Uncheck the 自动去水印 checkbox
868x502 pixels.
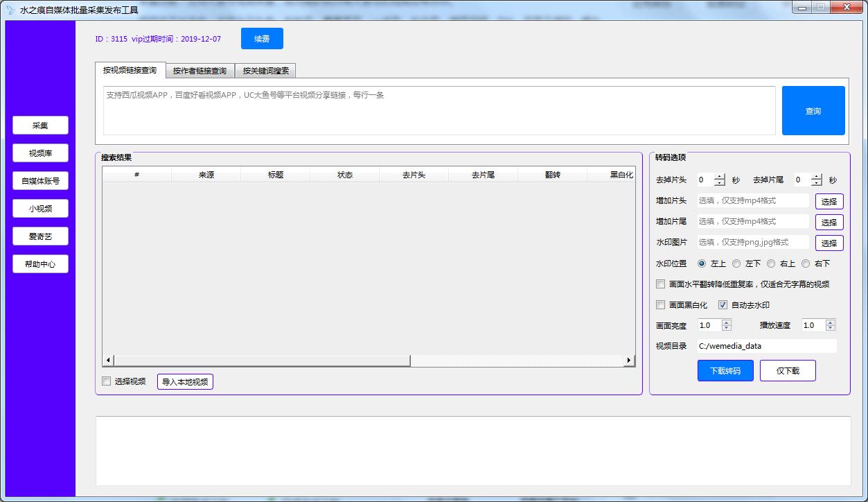coord(723,305)
